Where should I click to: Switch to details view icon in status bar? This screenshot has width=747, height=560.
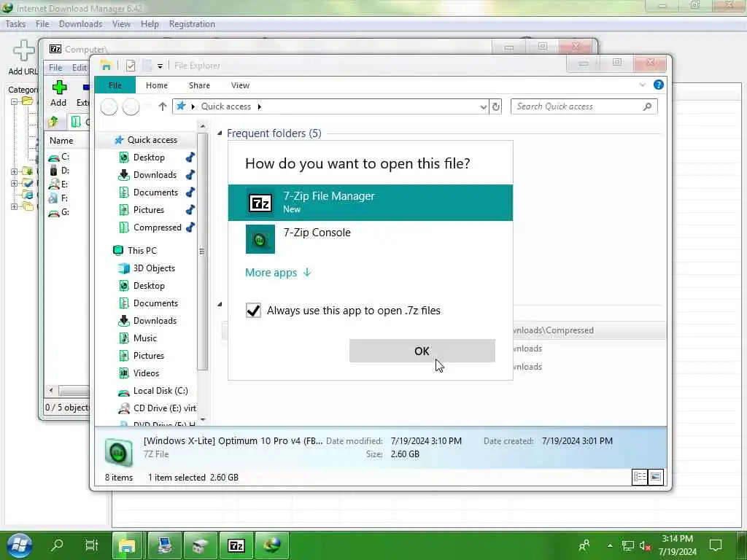pos(639,477)
